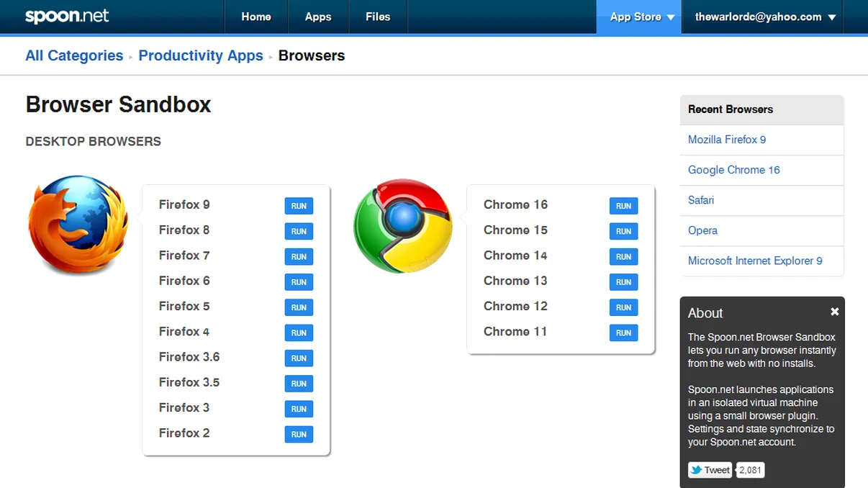Click the large Chrome logo icon
The image size is (868, 488).
click(x=403, y=225)
